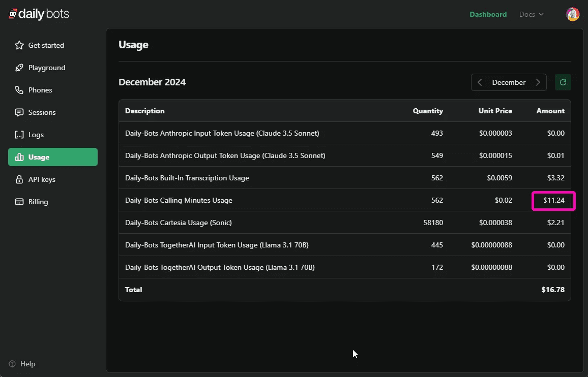The image size is (588, 377).
Task: Click the phone icon in sidebar
Action: tap(19, 90)
